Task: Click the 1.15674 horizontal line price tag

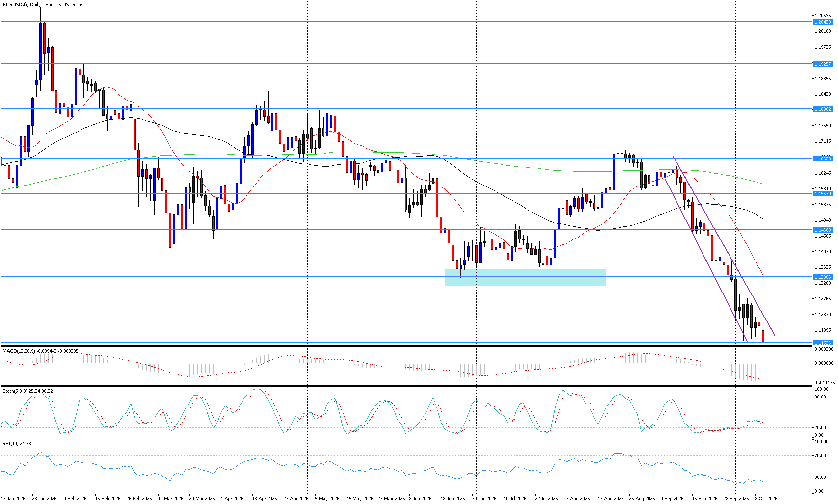Action: [823, 194]
